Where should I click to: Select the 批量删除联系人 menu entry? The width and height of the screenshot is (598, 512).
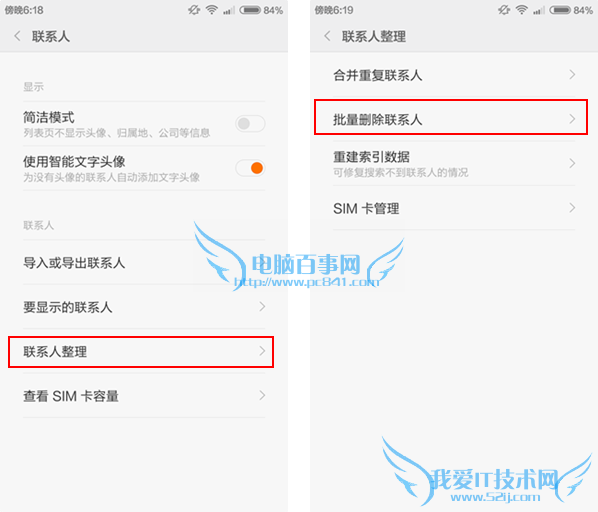(451, 119)
